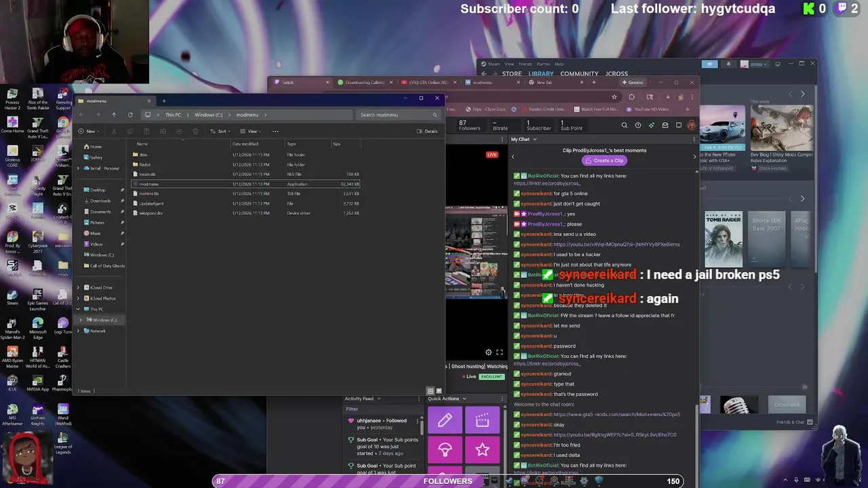Add a new tab in File Explorer
Screen dimensions: 868x488
[163, 101]
